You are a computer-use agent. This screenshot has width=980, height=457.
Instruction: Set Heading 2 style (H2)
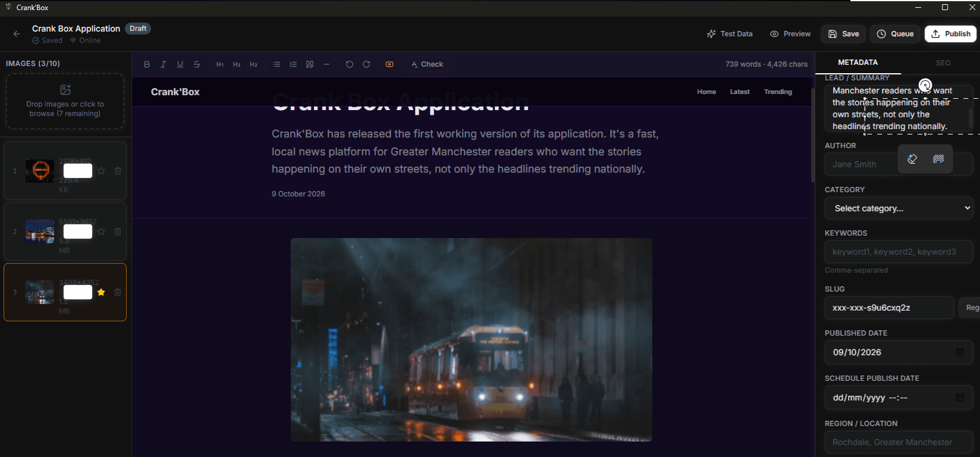237,64
